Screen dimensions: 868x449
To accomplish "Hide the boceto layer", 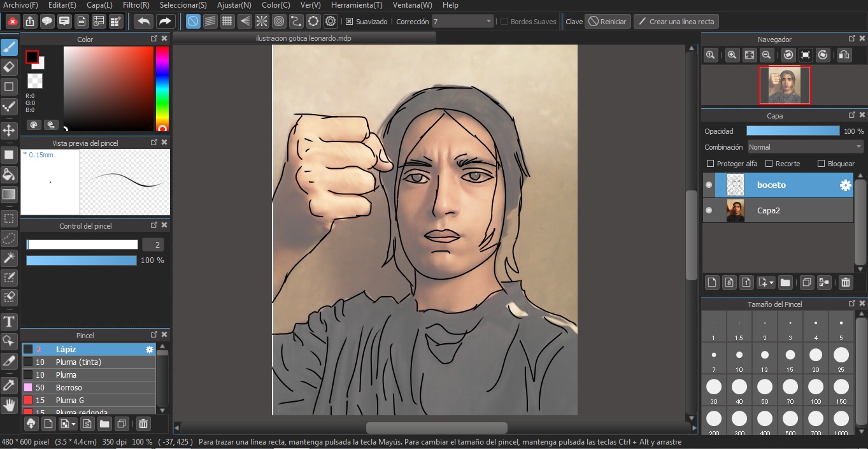I will pos(709,185).
